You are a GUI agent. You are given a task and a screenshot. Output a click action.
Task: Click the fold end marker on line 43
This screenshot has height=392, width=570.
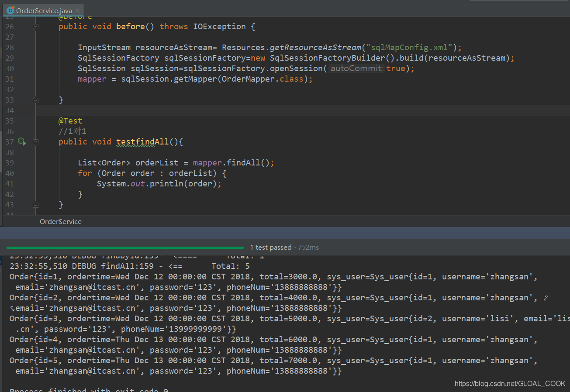[35, 205]
